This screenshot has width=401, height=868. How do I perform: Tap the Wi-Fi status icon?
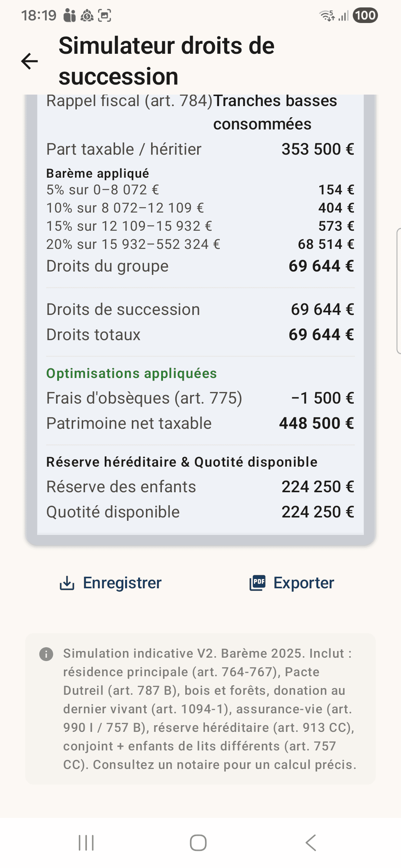[x=327, y=16]
